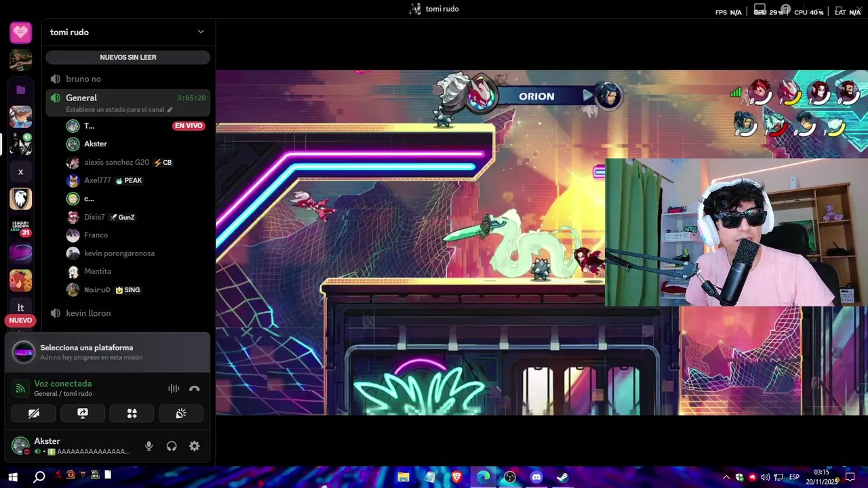Switch to Steam in taskbar
The image size is (868, 488).
(563, 477)
